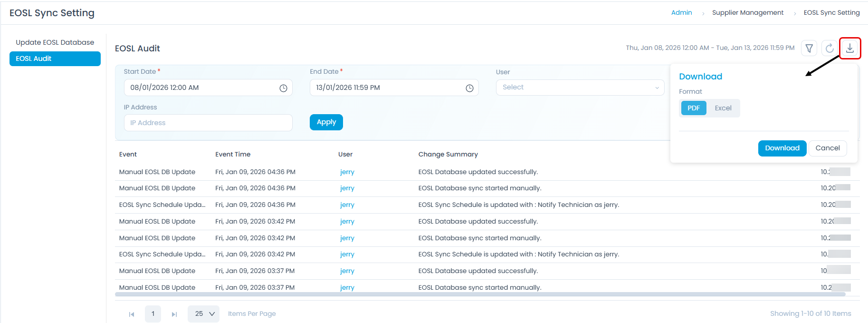This screenshot has height=323, width=868.
Task: Open the 25 items per page dropdown
Action: click(203, 314)
